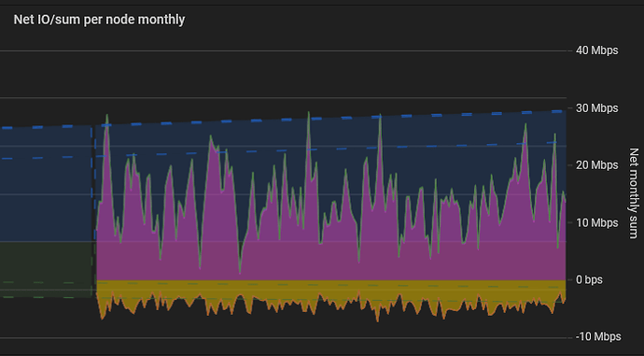
Task: Click the 10 Mbps axis label
Action: (596, 222)
